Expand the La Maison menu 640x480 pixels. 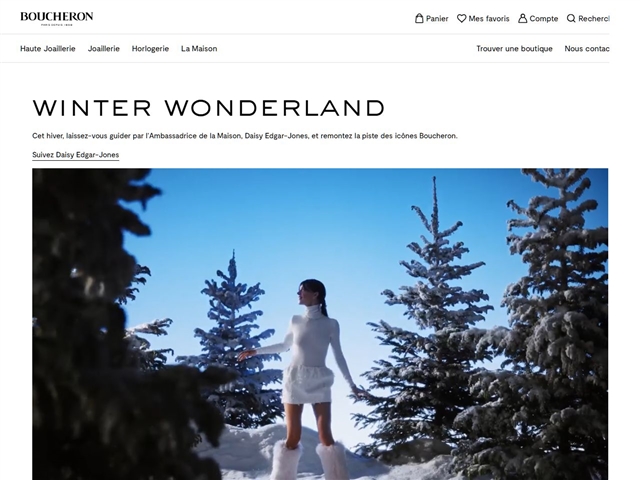199,49
